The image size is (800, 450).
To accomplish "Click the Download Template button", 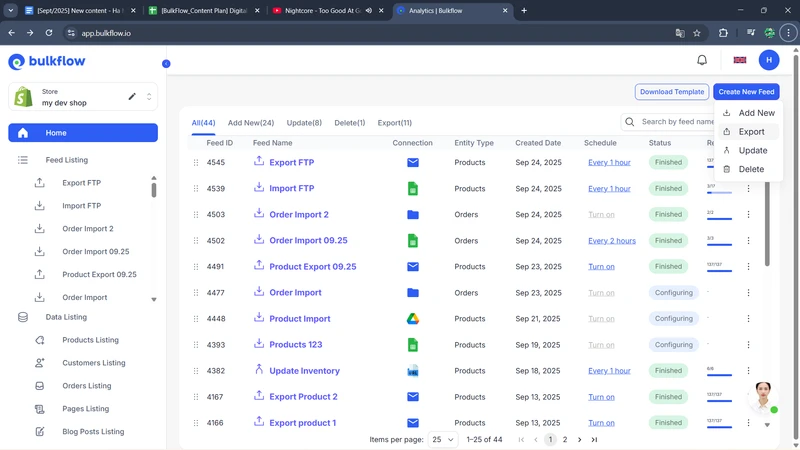I will 672,92.
